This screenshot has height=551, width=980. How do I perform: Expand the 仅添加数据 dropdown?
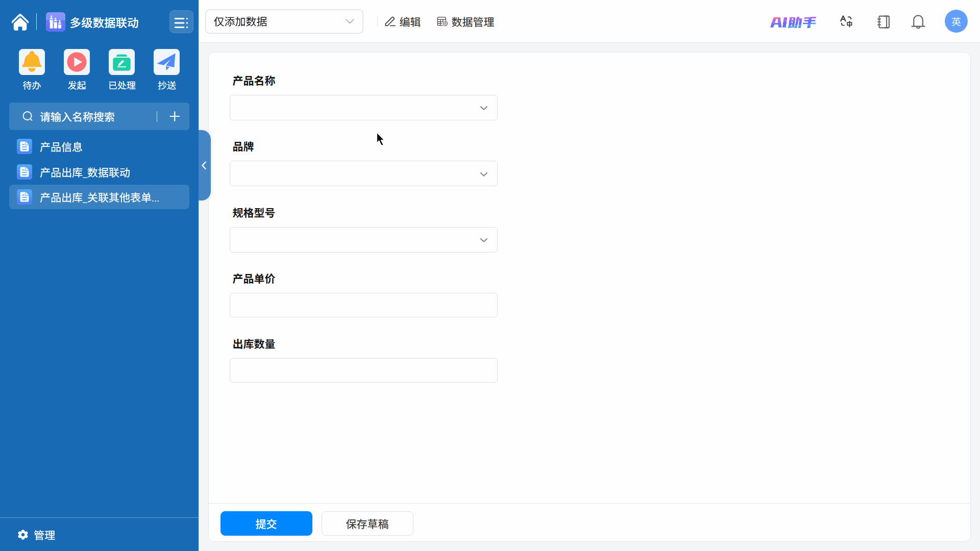coord(284,21)
